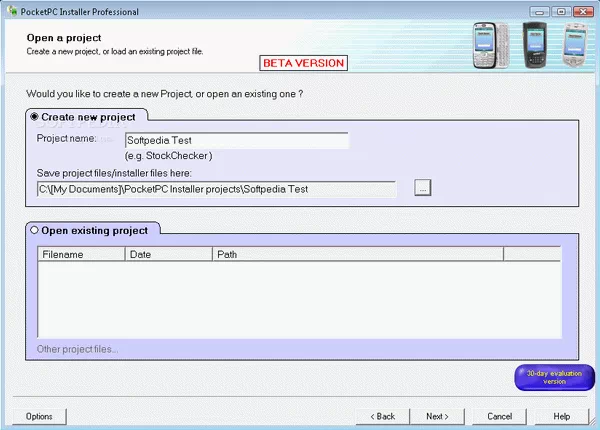The width and height of the screenshot is (600, 430).
Task: Click the save location path field
Action: click(217, 189)
